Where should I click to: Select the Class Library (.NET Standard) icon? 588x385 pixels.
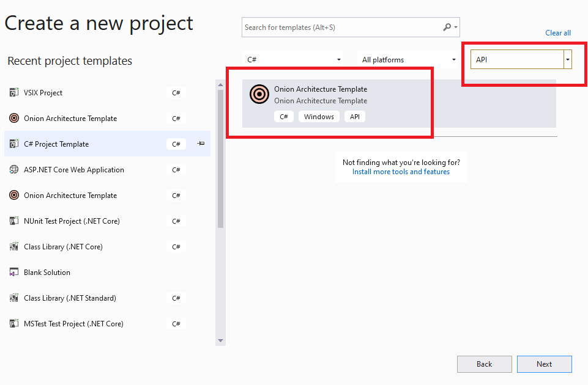(x=15, y=298)
